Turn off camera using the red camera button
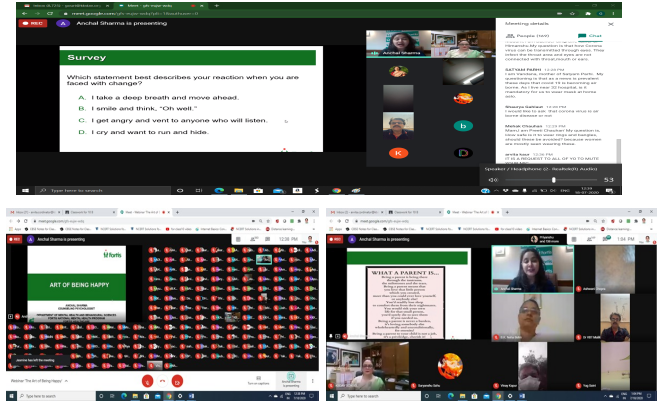Viewport: 662px width, 403px height. click(178, 381)
